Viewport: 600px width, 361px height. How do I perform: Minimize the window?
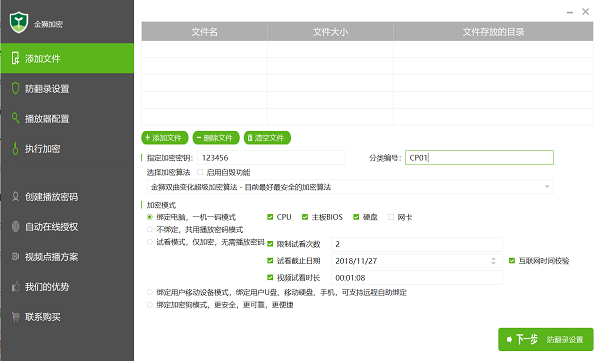(570, 12)
